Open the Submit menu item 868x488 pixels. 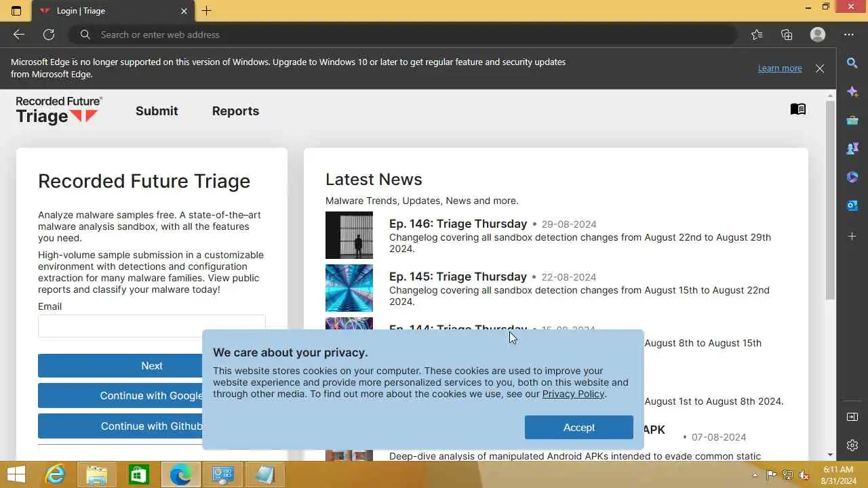click(x=157, y=111)
